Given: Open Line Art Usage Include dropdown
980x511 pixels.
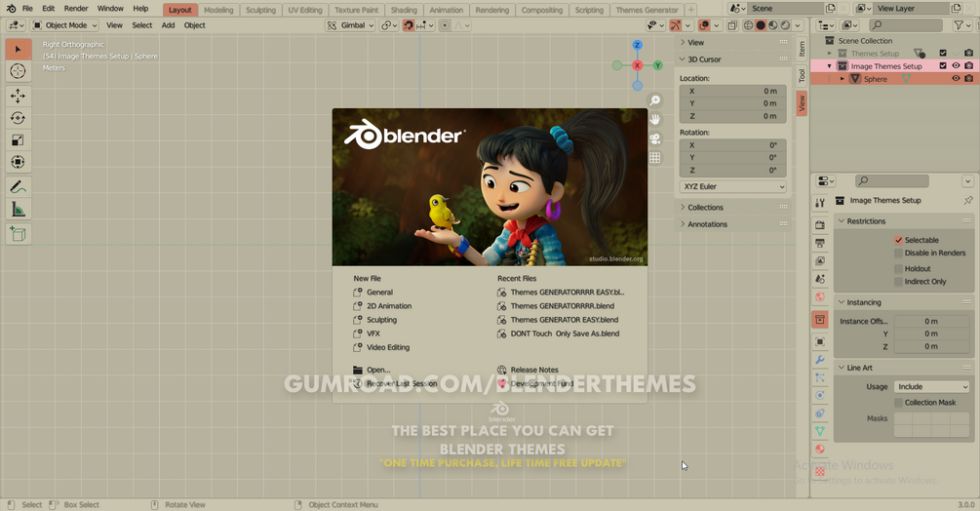Looking at the screenshot, I should (x=931, y=387).
